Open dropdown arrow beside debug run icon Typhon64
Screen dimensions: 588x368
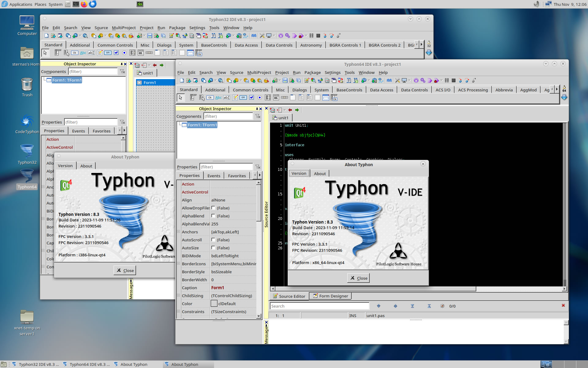point(442,80)
